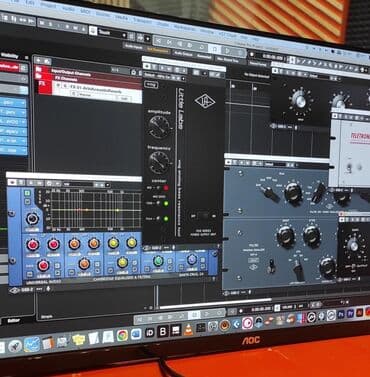Click the highlighted Cycle button in the top transport bar

click(215, 49)
